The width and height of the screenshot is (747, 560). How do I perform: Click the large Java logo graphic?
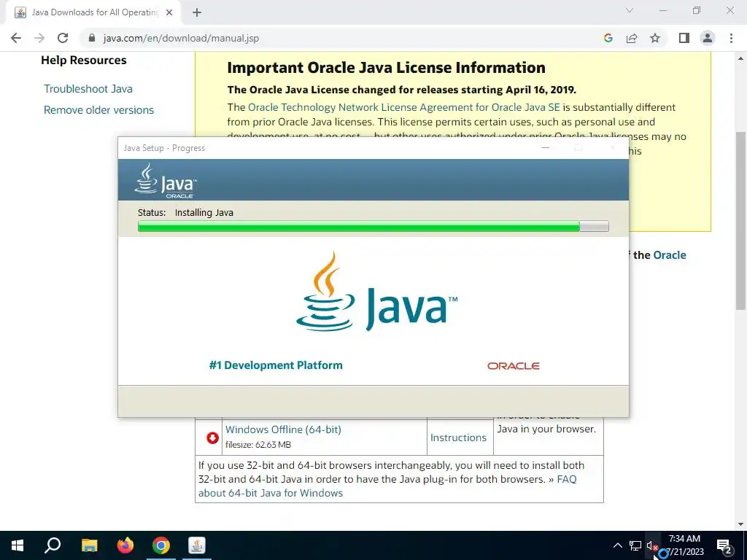(x=376, y=292)
